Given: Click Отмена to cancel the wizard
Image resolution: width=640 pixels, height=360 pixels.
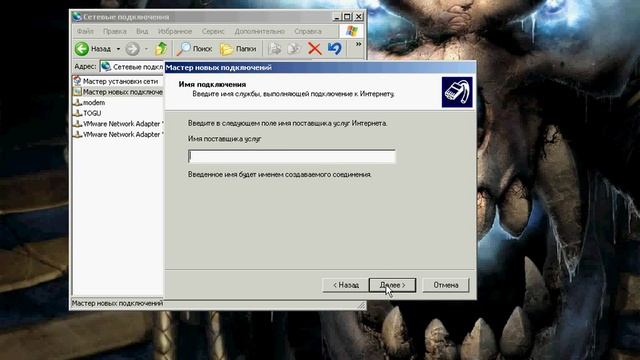Looking at the screenshot, I should [446, 285].
